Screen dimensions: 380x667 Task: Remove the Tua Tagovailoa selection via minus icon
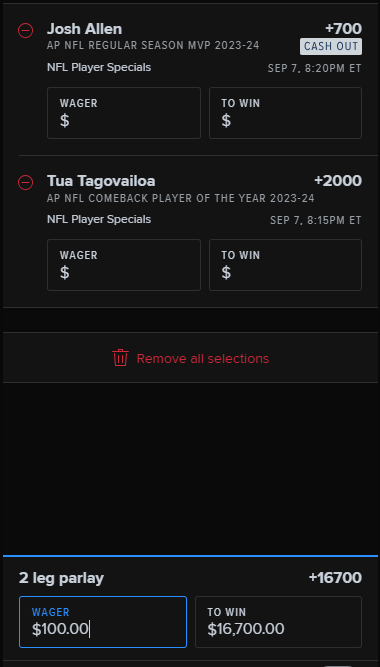[x=26, y=182]
